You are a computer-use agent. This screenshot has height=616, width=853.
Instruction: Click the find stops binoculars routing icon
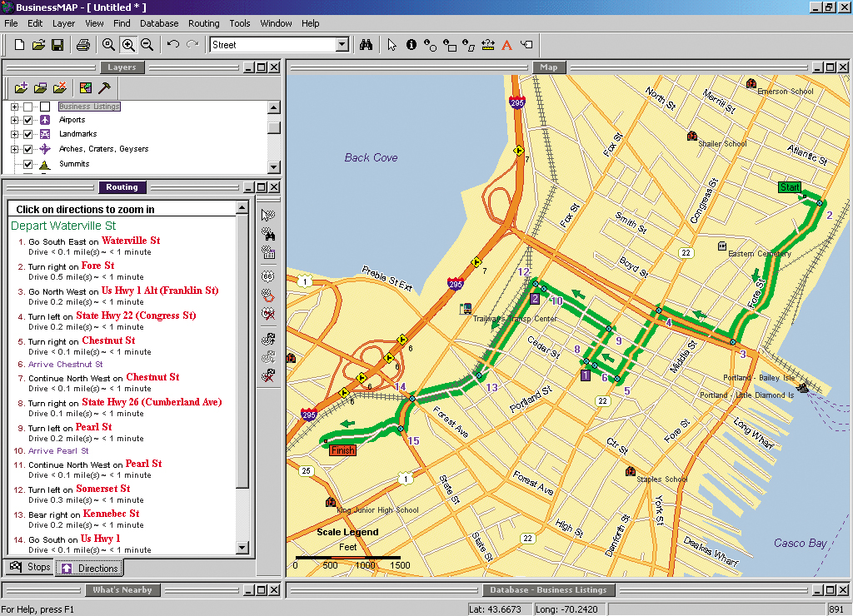(267, 234)
